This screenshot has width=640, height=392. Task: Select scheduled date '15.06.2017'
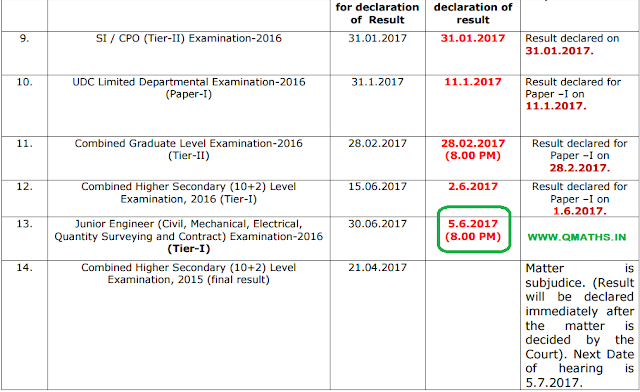377,187
